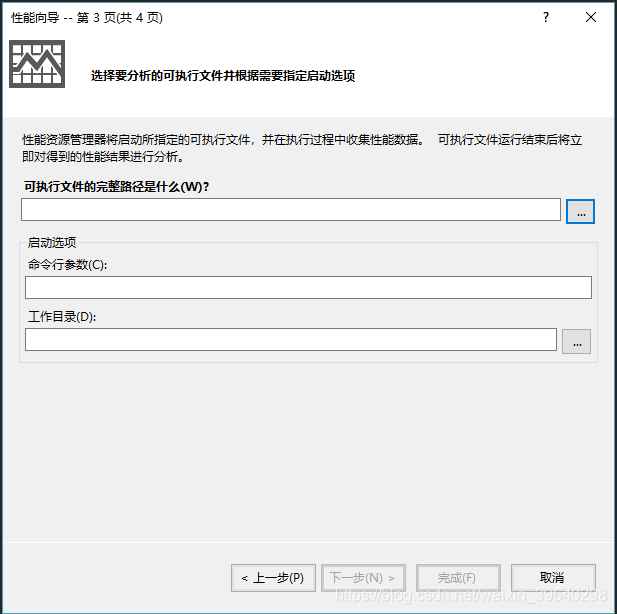Click the 启动选项 group label
This screenshot has height=614, width=617.
[52, 242]
